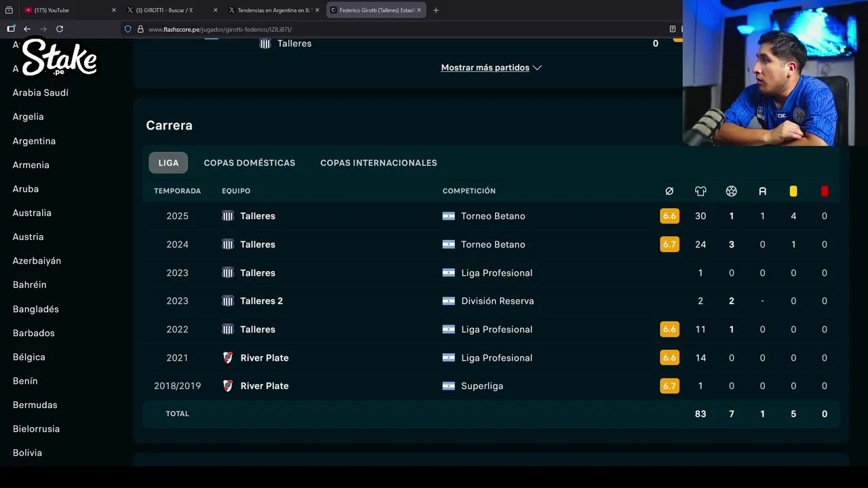This screenshot has height=488, width=868.
Task: Reload the page with the refresh button
Action: coord(60,29)
